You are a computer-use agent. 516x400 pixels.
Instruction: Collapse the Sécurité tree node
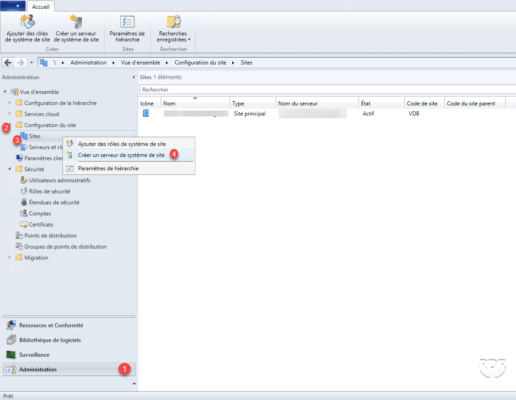coord(10,169)
